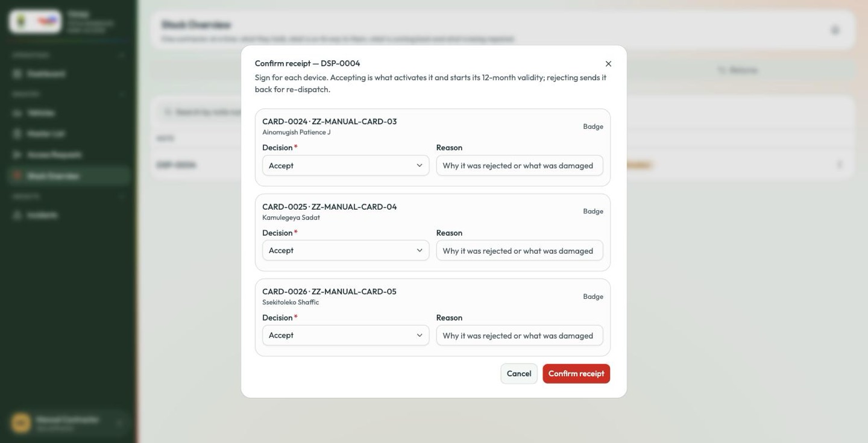Screen dimensions: 868x443
Task: Select Reason input for CARD-0026
Action: [520, 335]
